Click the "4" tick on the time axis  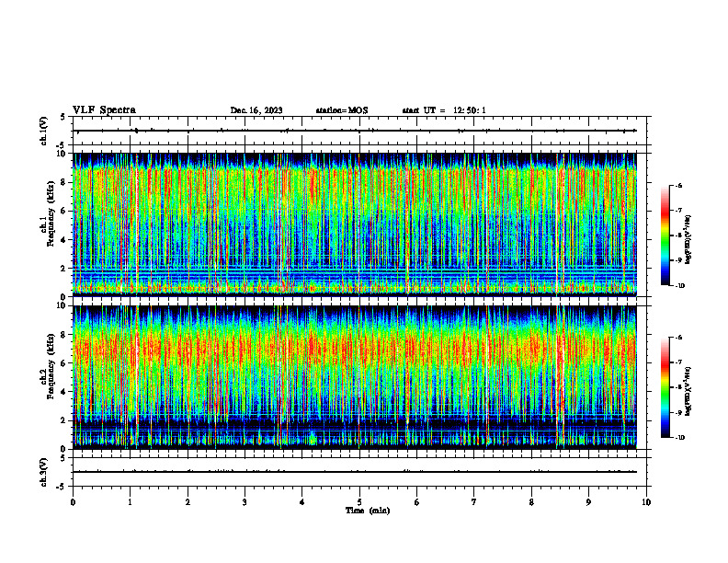click(302, 502)
